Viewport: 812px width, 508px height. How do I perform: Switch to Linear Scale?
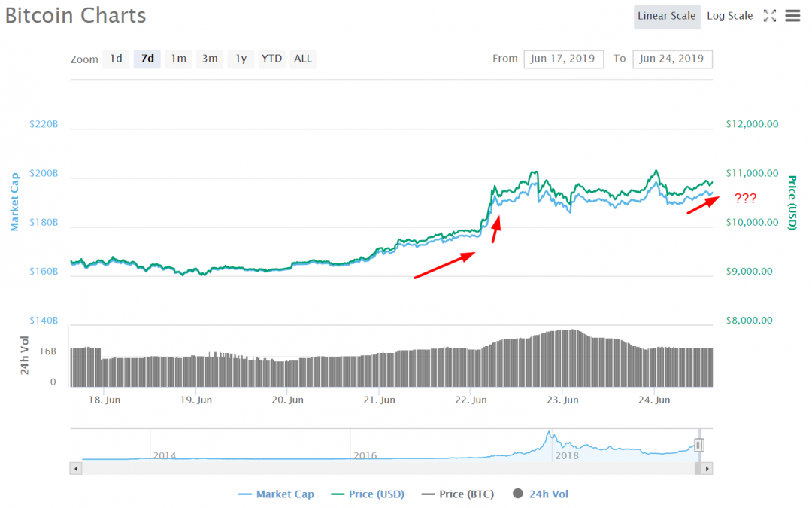pyautogui.click(x=666, y=17)
